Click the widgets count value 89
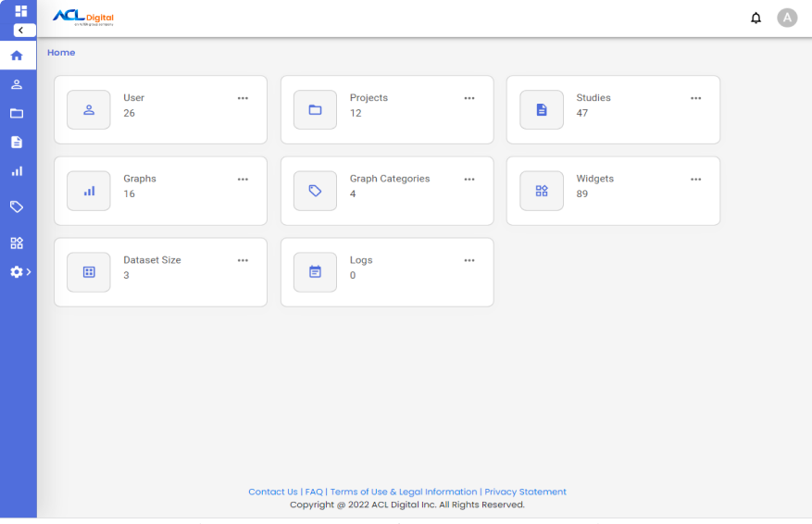Screen dimensions: 812x524 (582, 194)
